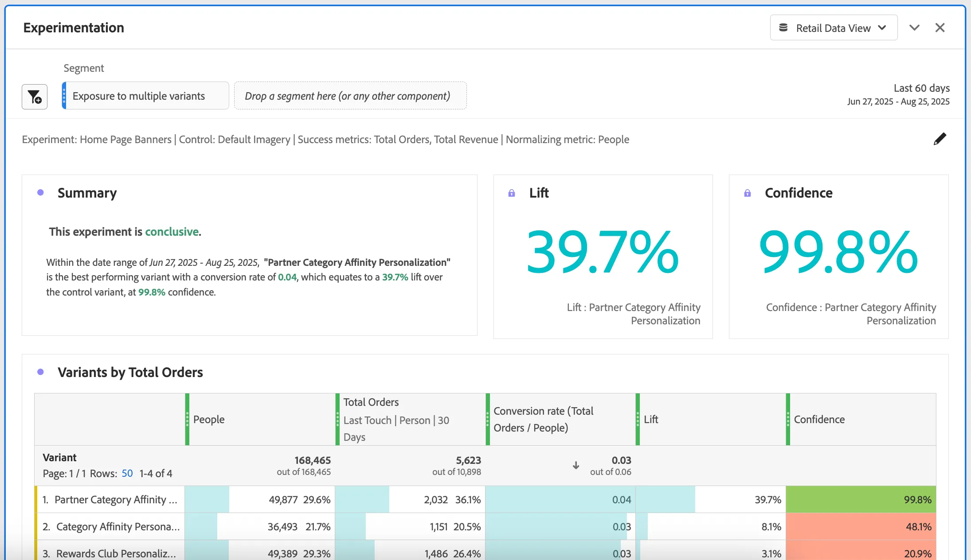
Task: Click the 2,032 total orders cell
Action: click(x=410, y=500)
